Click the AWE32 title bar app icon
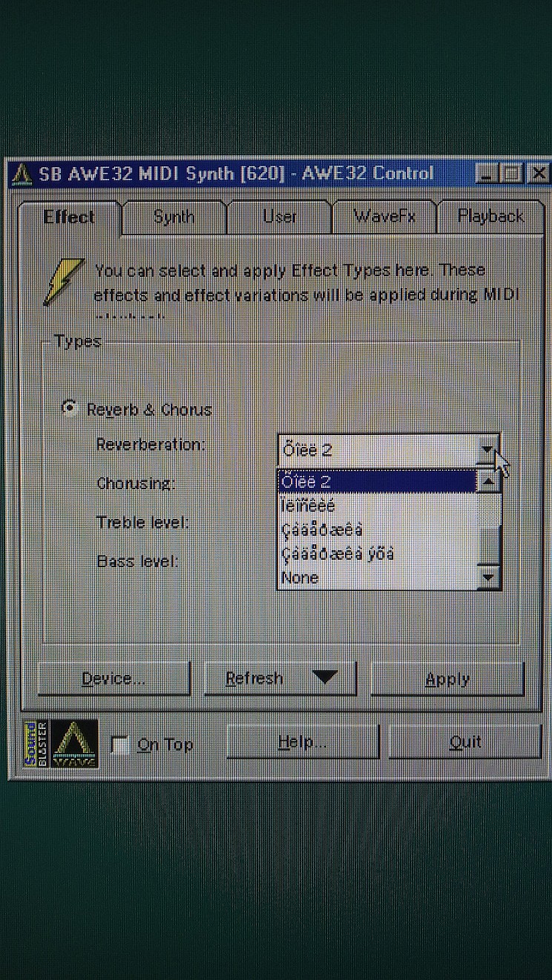Image resolution: width=552 pixels, height=980 pixels. point(22,174)
